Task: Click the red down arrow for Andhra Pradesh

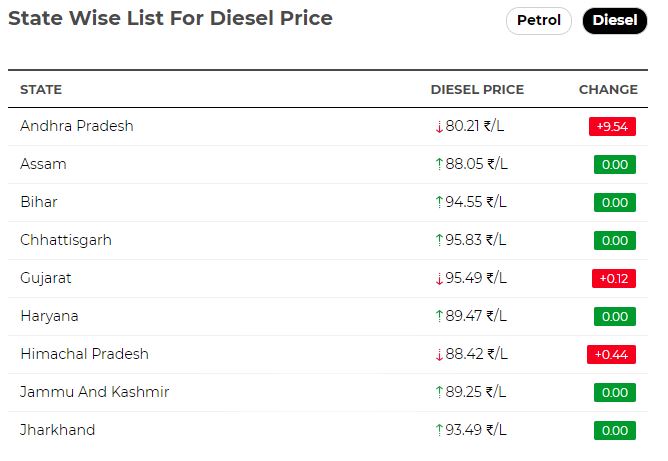Action: click(439, 127)
